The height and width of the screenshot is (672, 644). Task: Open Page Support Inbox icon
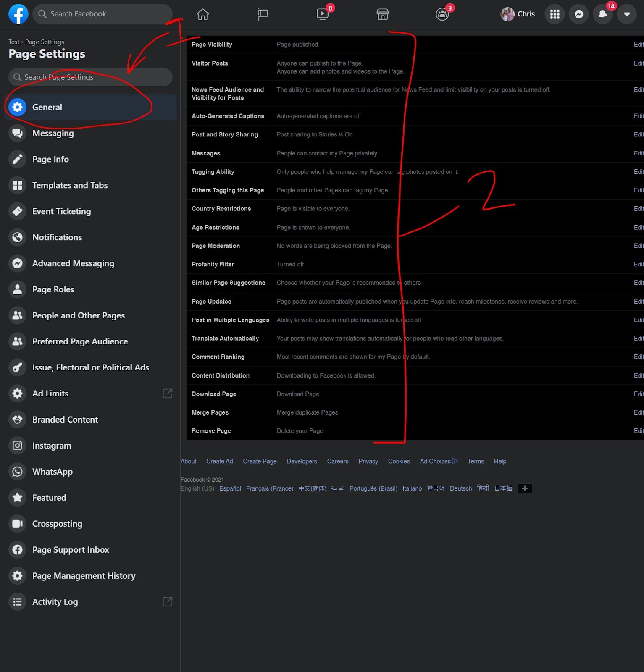17,550
